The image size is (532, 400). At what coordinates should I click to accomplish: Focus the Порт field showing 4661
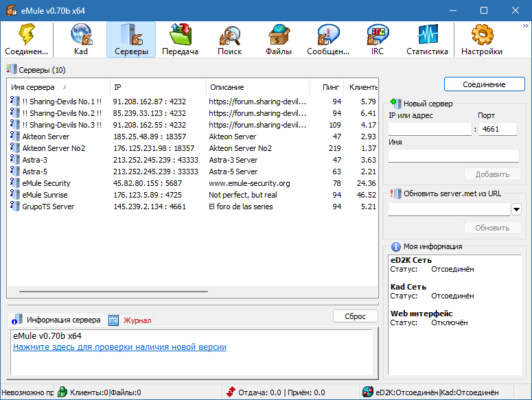[x=497, y=129]
